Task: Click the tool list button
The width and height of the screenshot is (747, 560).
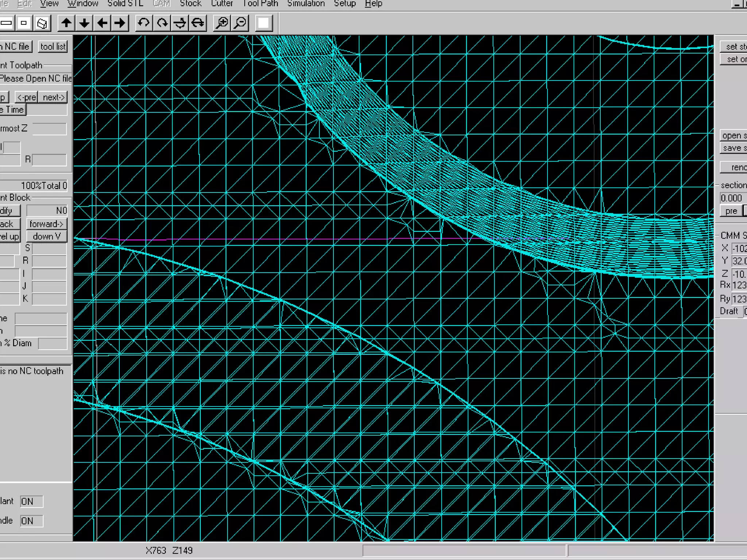Action: point(53,47)
